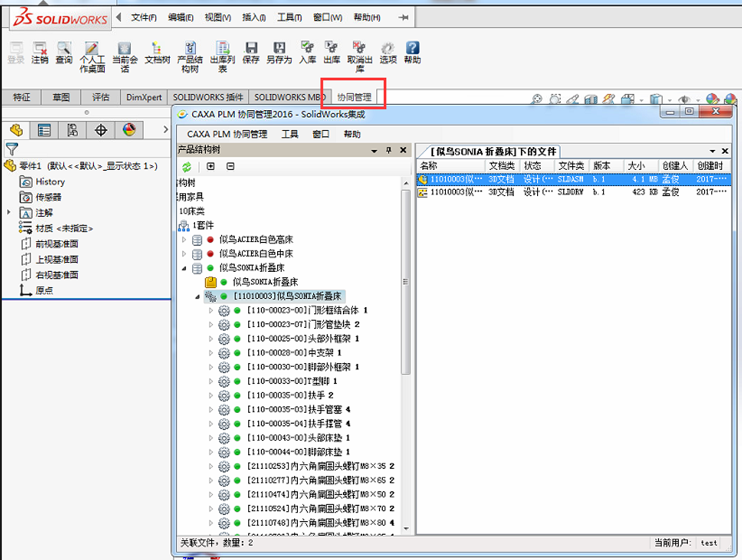Select [110-00028-00]中支架 tree item

(295, 353)
